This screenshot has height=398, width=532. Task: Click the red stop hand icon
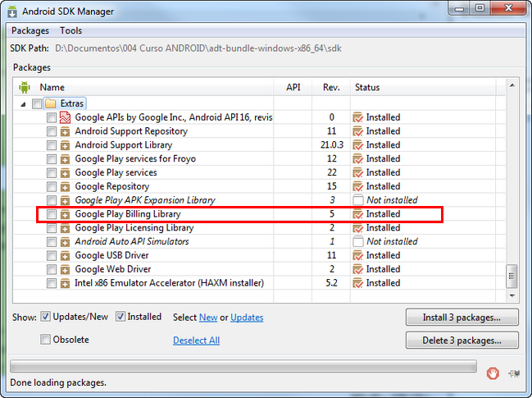(493, 373)
